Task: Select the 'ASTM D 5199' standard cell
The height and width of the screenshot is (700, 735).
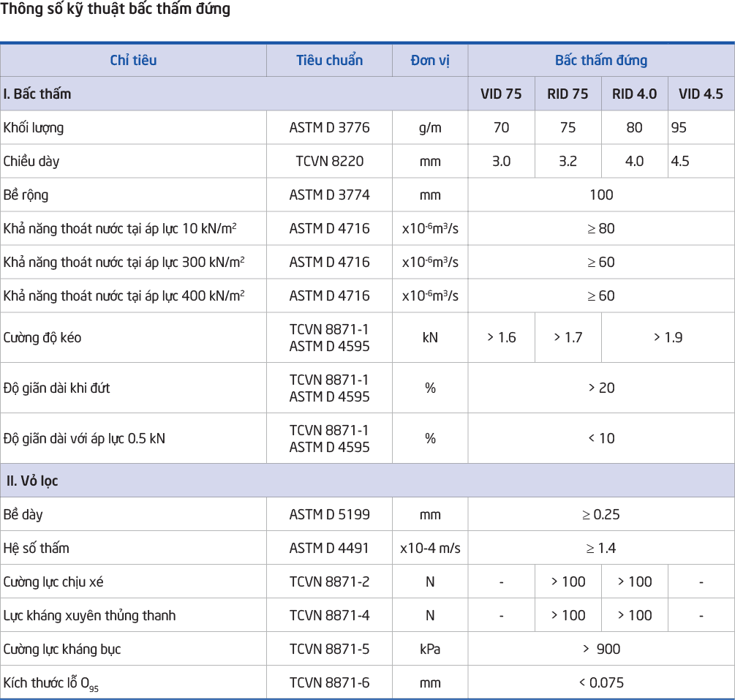Action: pos(329,515)
